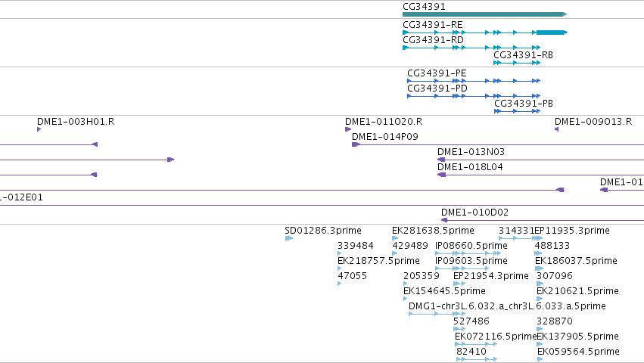Image resolution: width=644 pixels, height=363 pixels.
Task: Click the DME1-009O13.R label
Action: click(593, 122)
